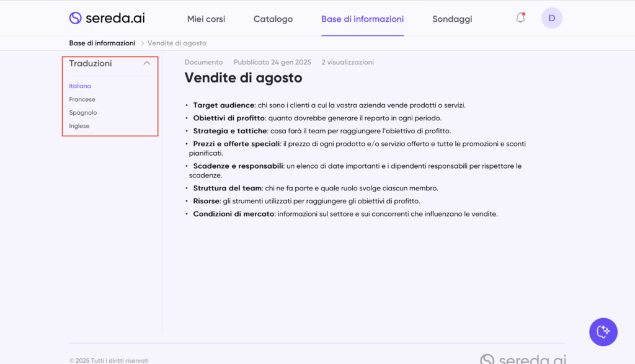Collapse the Traduzioni panel with the chevron

click(147, 63)
